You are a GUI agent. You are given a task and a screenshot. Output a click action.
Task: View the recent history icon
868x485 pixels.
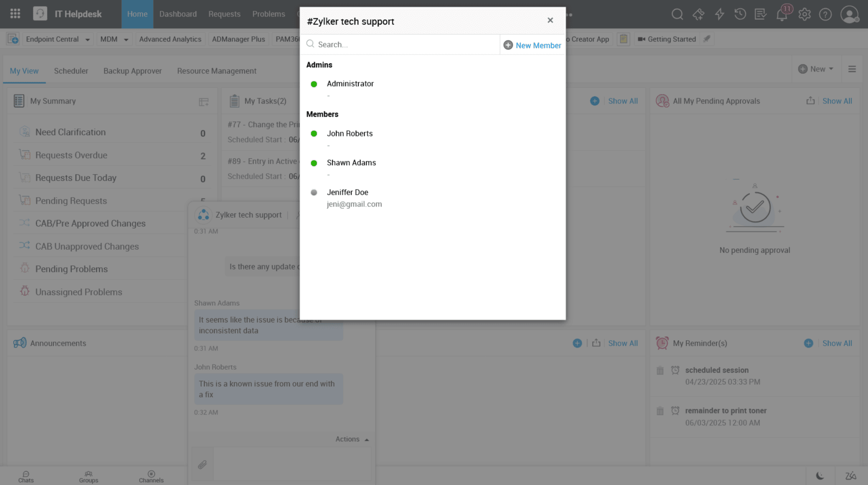740,14
